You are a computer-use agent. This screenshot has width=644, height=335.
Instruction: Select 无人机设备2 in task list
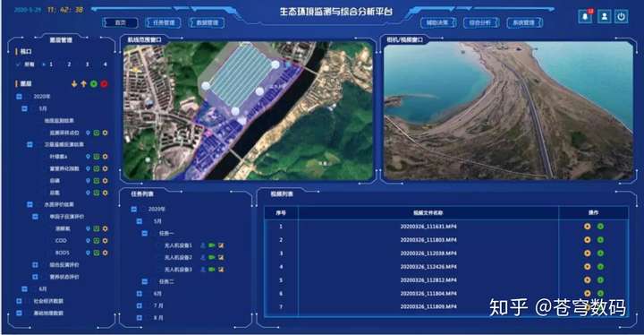178,257
